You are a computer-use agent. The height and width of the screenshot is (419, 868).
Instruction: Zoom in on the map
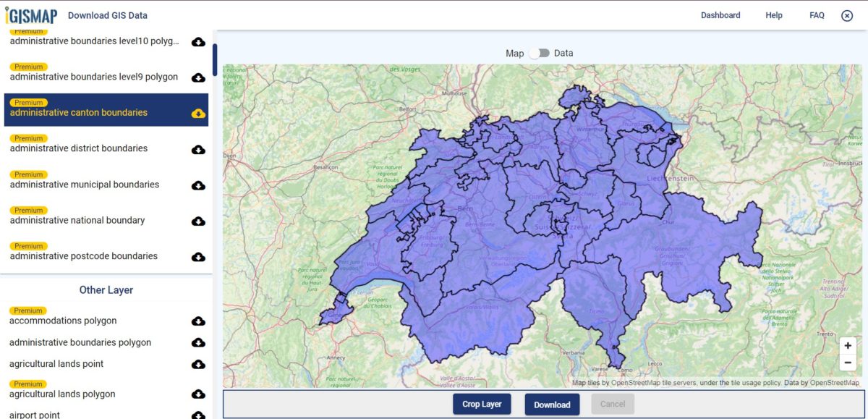[x=848, y=346]
